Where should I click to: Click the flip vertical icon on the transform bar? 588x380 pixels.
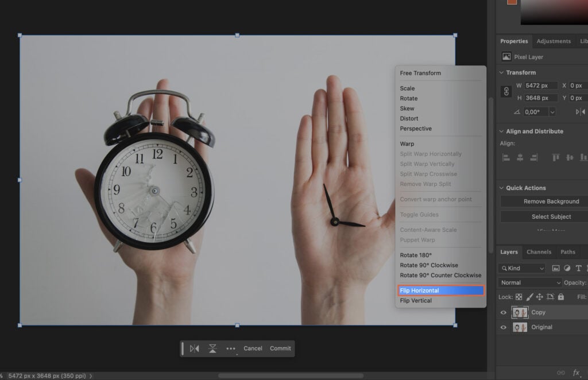(x=212, y=348)
